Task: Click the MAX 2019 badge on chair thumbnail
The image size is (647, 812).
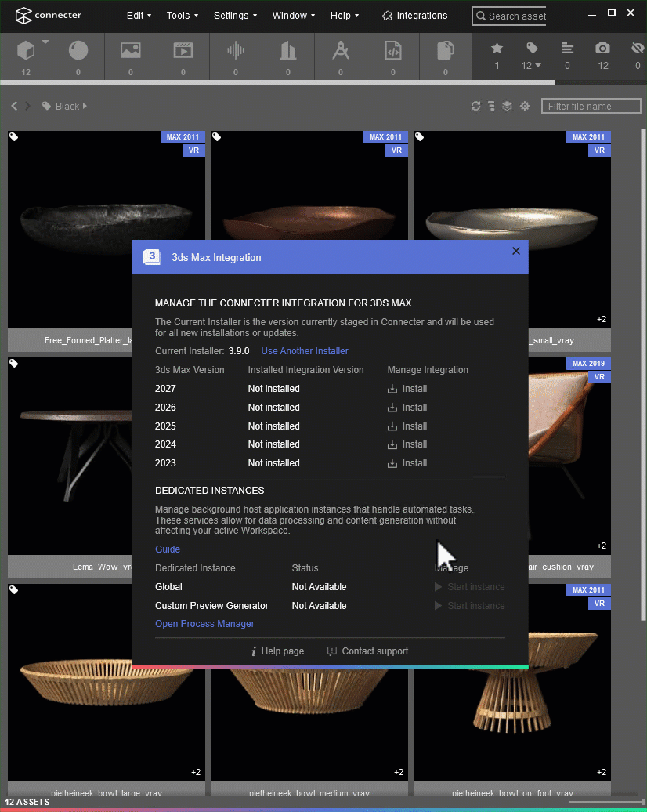Action: click(588, 363)
